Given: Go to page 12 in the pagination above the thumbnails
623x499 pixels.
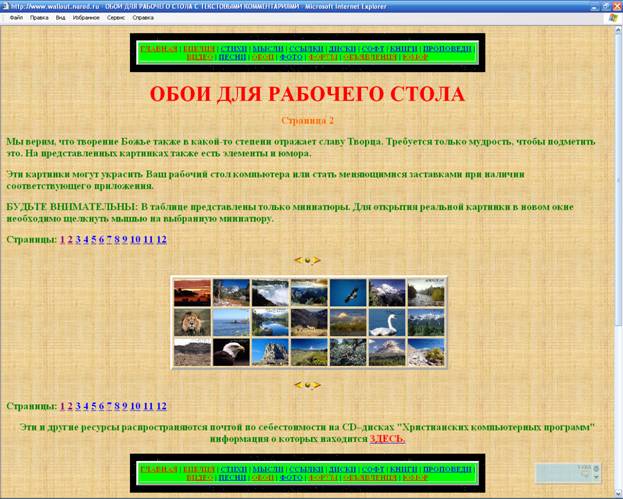Looking at the screenshot, I should pyautogui.click(x=162, y=240).
